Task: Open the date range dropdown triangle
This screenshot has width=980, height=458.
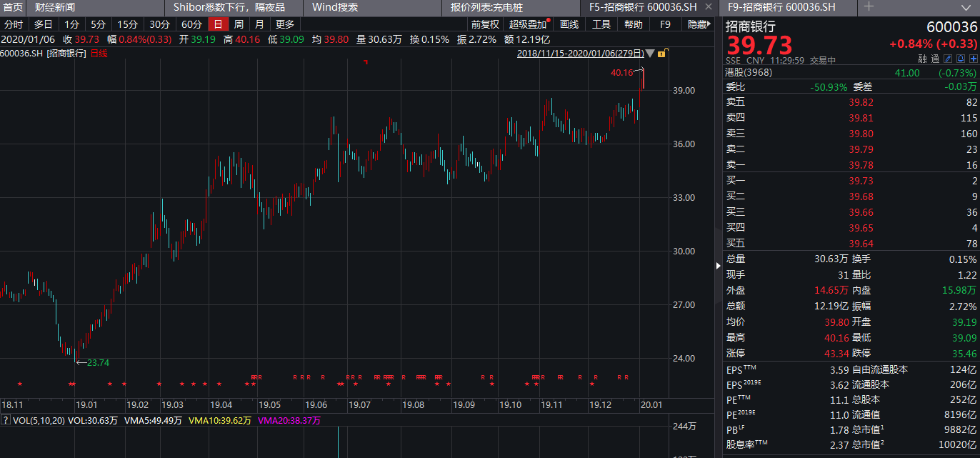Action: click(650, 54)
